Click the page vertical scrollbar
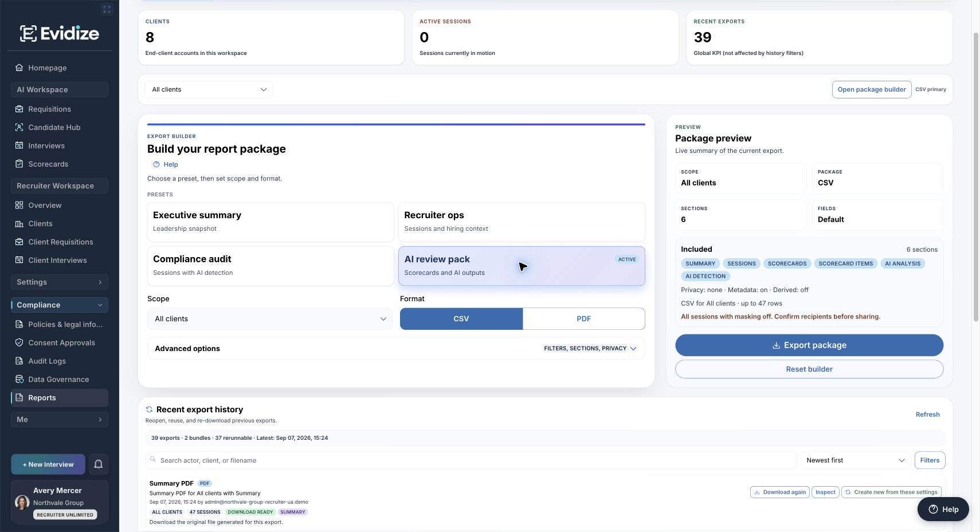 pos(976,178)
